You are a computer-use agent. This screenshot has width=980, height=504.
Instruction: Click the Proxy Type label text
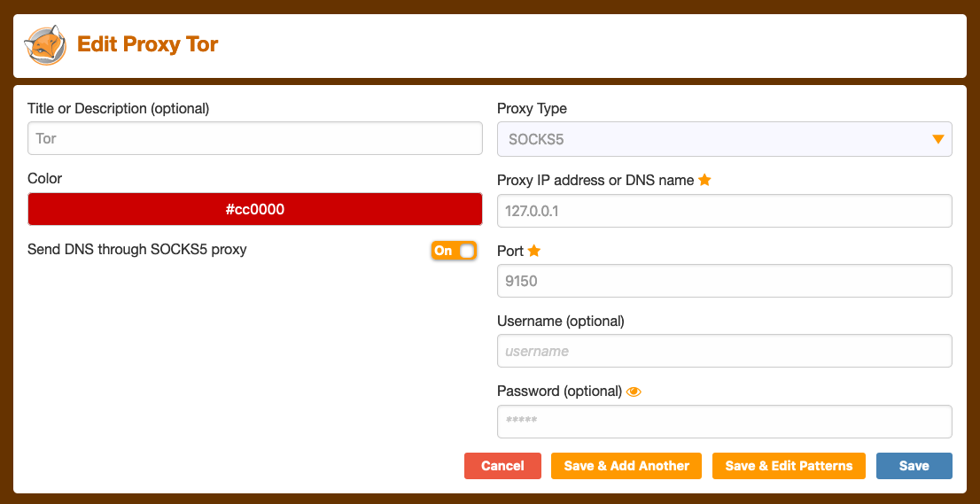532,109
